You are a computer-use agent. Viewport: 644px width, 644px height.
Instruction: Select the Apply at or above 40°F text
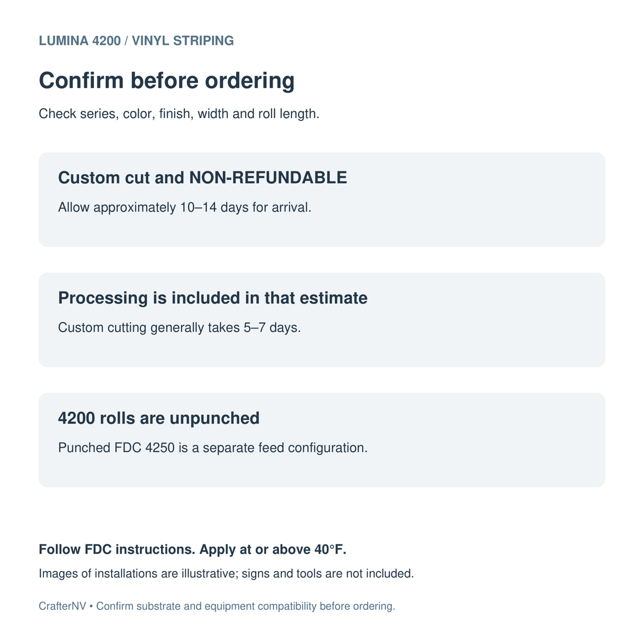(x=273, y=549)
